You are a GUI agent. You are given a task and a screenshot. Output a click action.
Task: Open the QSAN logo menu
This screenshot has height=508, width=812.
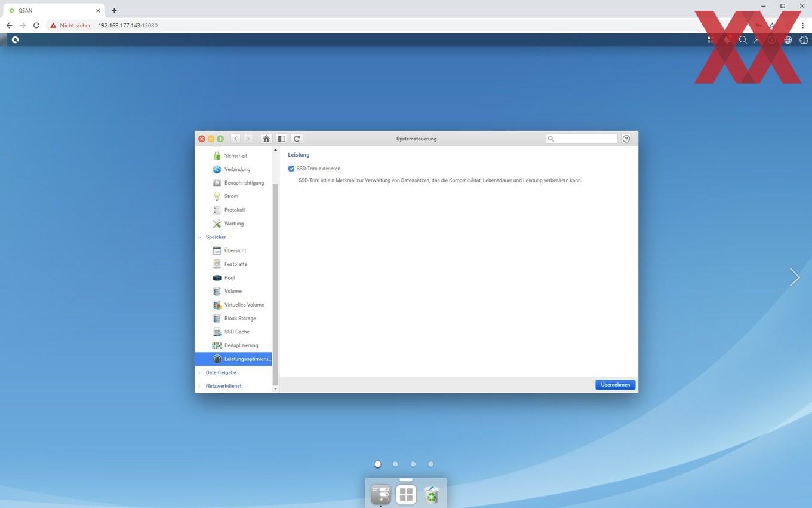(15, 40)
